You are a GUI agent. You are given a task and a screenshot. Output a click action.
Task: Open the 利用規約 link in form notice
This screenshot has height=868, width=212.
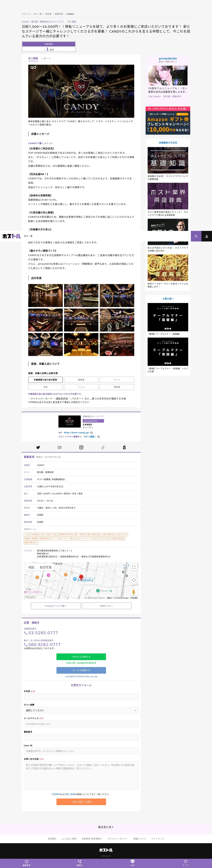tap(55, 794)
